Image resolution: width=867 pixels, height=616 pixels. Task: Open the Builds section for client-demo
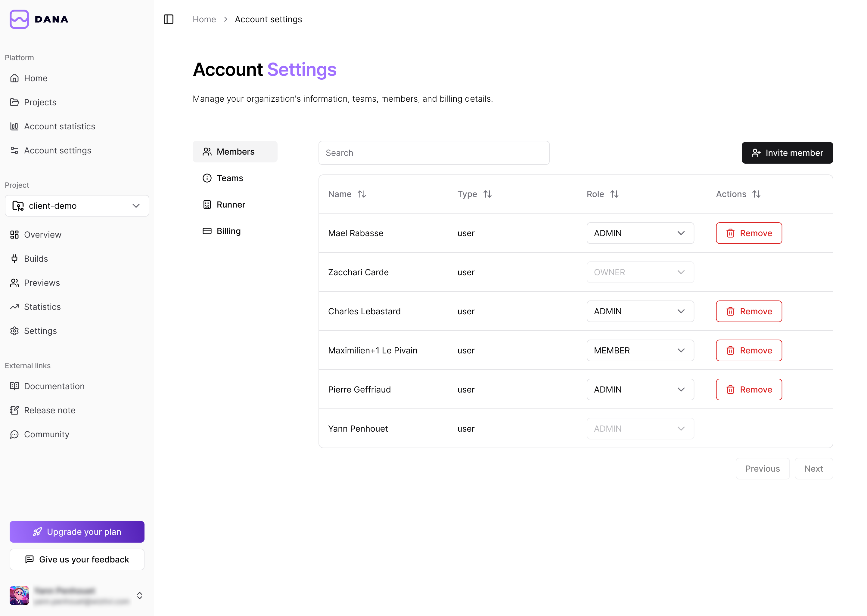coord(36,258)
